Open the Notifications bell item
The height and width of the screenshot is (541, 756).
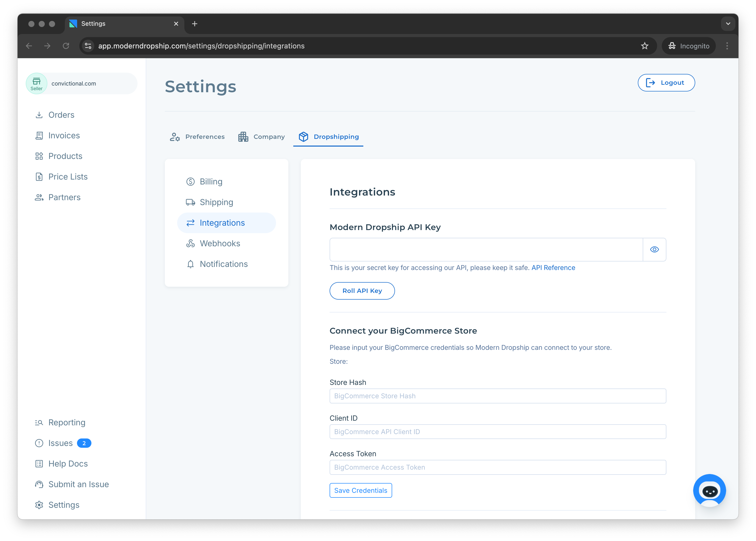[223, 264]
